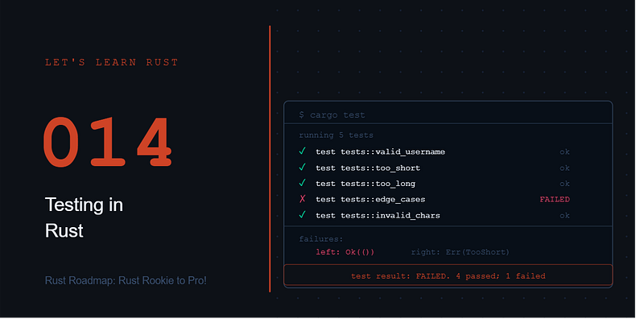
Task: Click the "failures:" label
Action: click(x=321, y=239)
